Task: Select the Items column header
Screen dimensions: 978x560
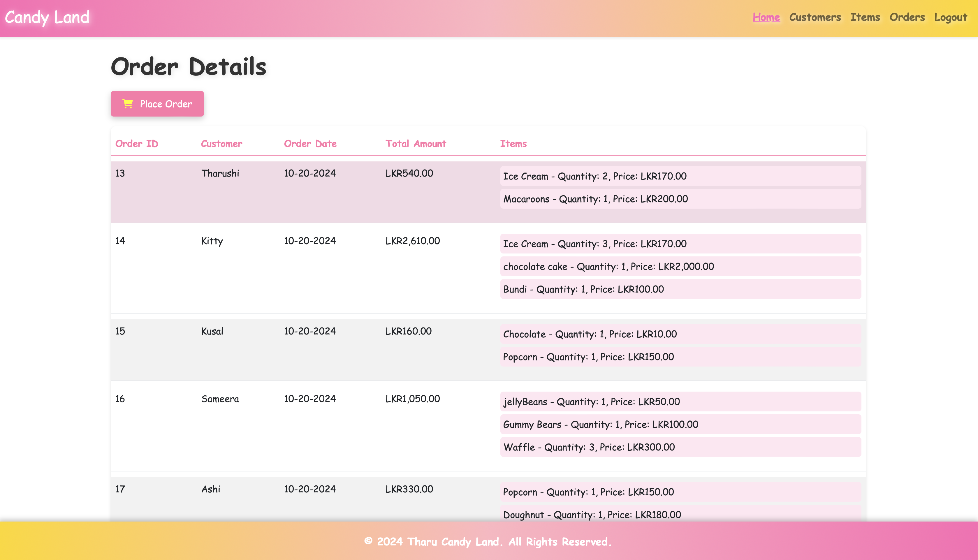Action: (513, 143)
